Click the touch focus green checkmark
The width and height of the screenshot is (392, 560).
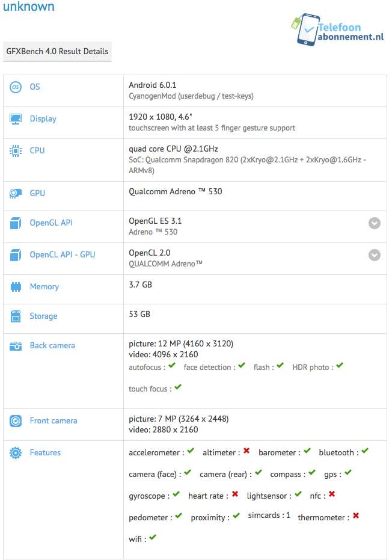(178, 387)
